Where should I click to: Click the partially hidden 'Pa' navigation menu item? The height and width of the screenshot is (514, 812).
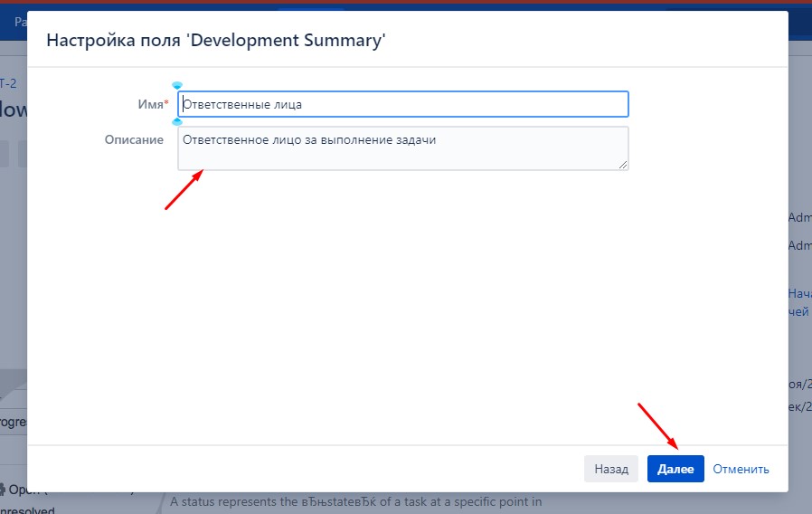(x=21, y=22)
